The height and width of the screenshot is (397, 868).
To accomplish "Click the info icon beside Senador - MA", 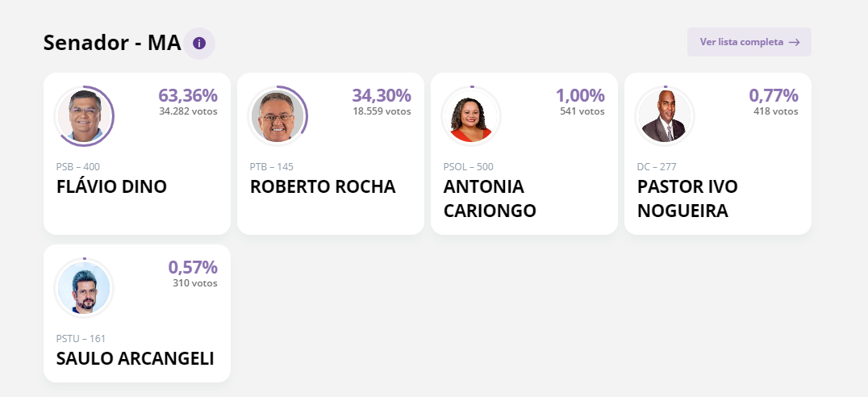I will pyautogui.click(x=199, y=43).
